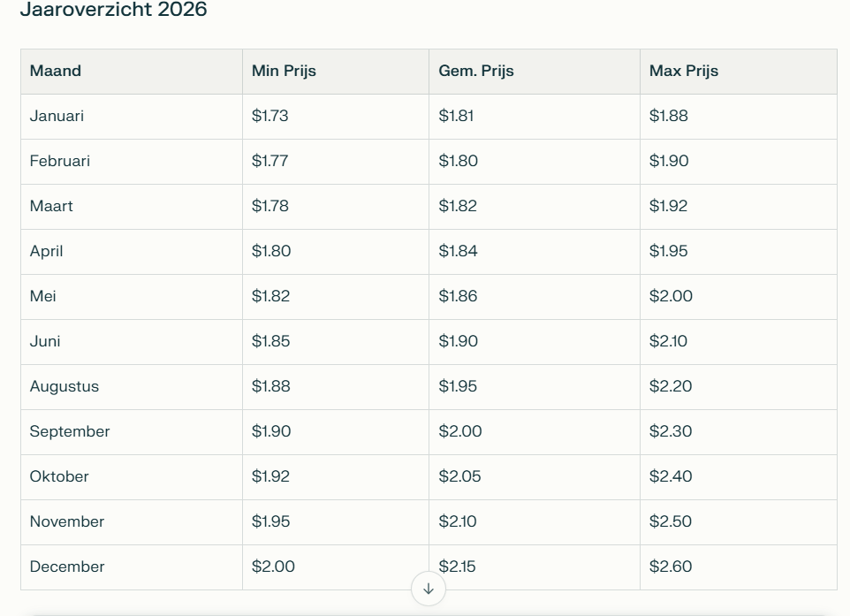Click the Augustus month cell
This screenshot has height=616, width=850.
[x=64, y=386]
